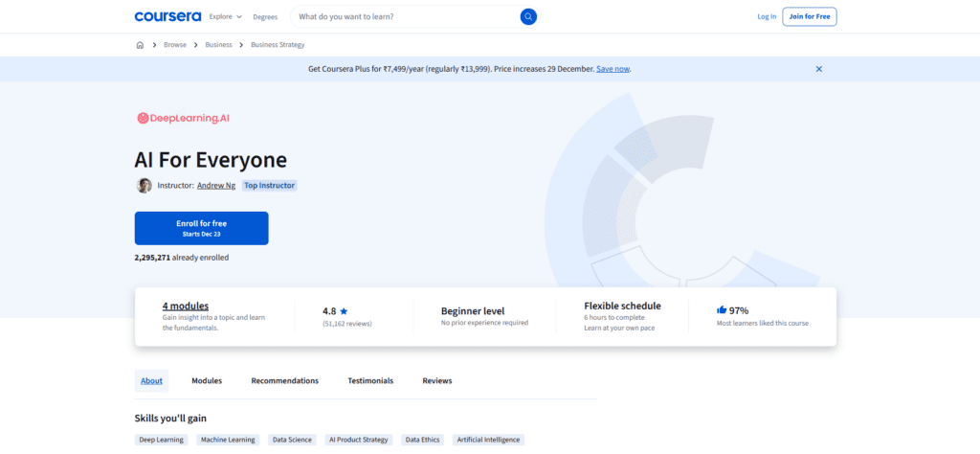This screenshot has height=454, width=980.
Task: Switch to the Testimonials tab
Action: [x=370, y=381]
